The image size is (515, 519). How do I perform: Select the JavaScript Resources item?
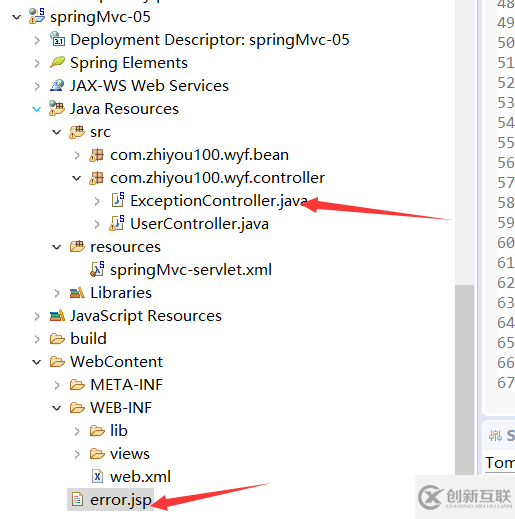[146, 316]
